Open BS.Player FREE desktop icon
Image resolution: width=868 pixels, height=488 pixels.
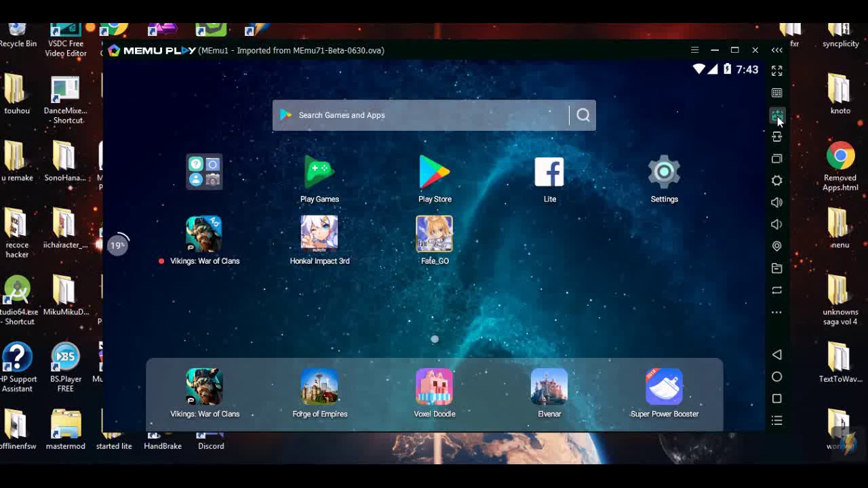pyautogui.click(x=65, y=367)
